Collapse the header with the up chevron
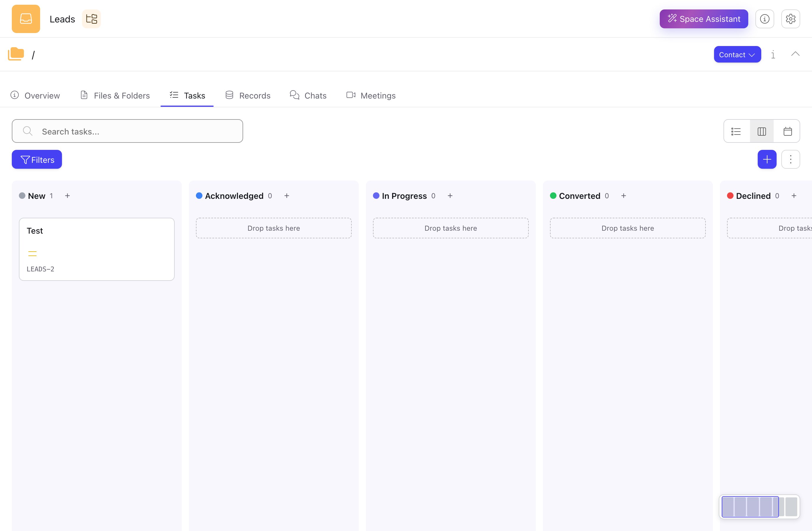The image size is (812, 531). 795,54
